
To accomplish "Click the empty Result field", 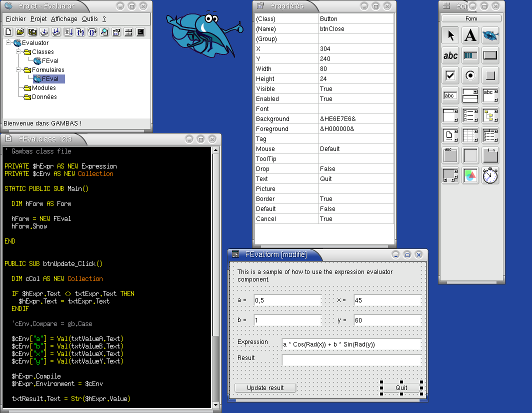I will pyautogui.click(x=351, y=360).
